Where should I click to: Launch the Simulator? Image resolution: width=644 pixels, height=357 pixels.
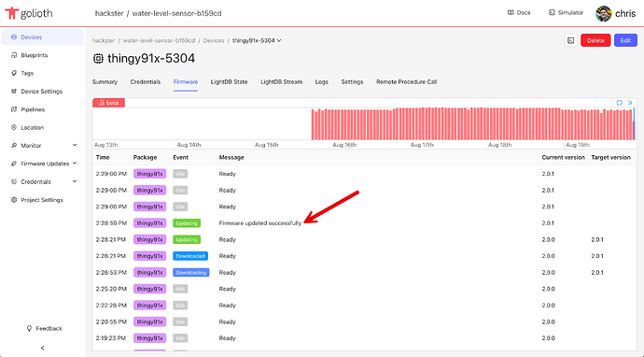(566, 13)
